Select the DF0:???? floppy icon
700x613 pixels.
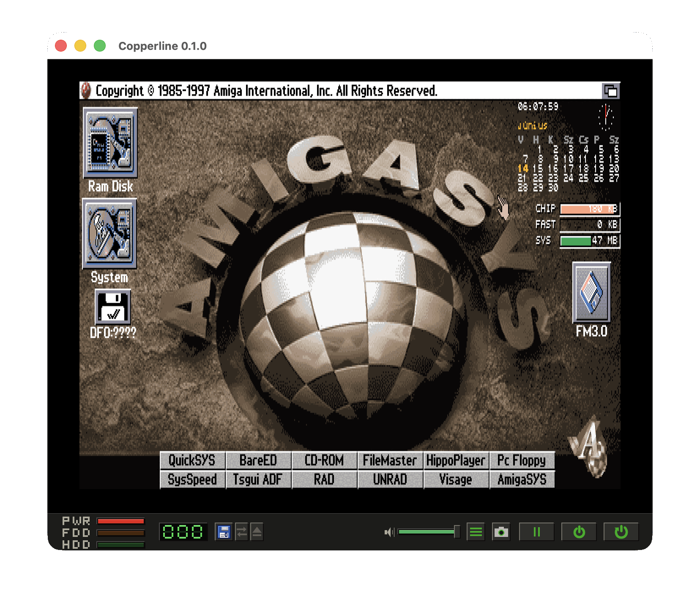[113, 307]
